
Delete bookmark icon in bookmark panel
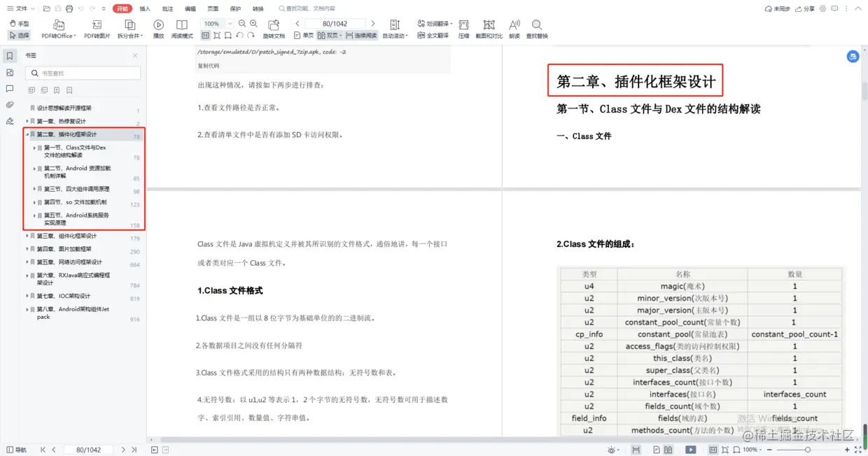point(69,90)
